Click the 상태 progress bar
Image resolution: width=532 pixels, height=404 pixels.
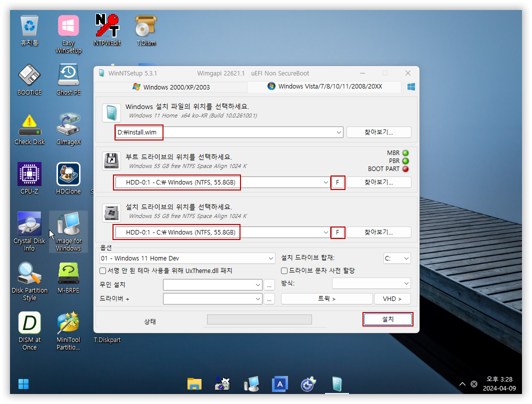point(259,319)
